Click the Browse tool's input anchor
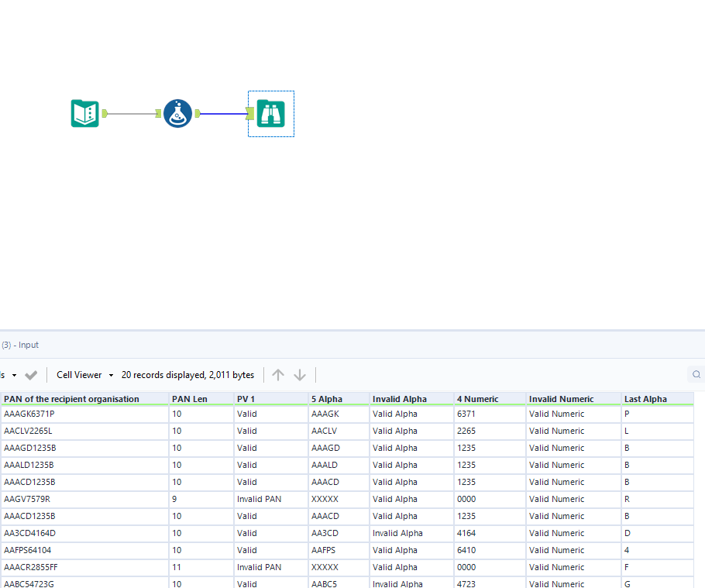The height and width of the screenshot is (588, 705). [250, 114]
